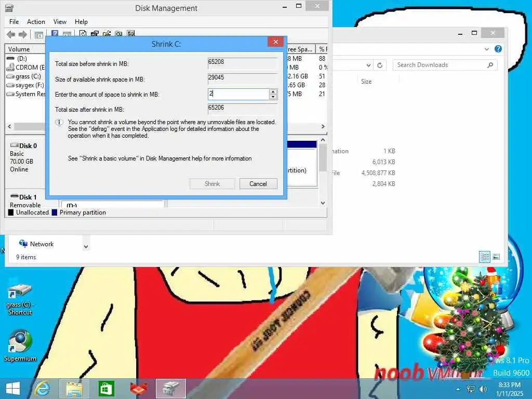Click the Volume column header
This screenshot has width=532, height=399.
[25, 49]
